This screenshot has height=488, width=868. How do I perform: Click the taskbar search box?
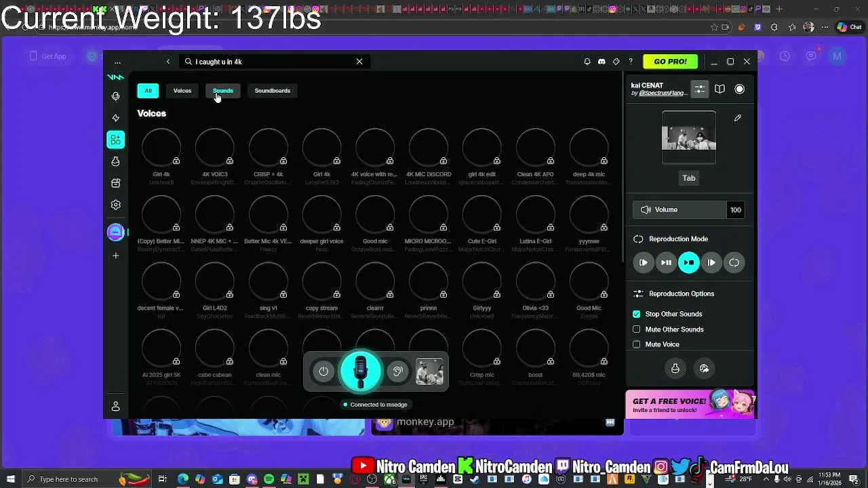(68, 479)
